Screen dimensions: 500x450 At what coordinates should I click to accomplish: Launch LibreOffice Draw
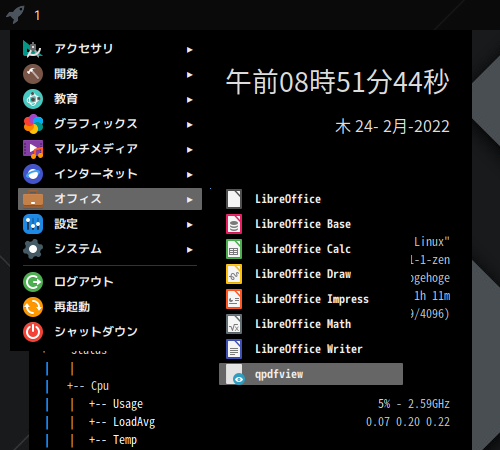coord(311,274)
